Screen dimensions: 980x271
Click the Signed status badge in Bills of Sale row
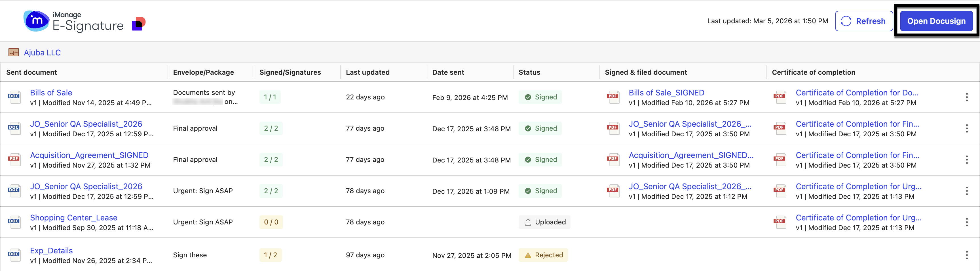point(540,97)
